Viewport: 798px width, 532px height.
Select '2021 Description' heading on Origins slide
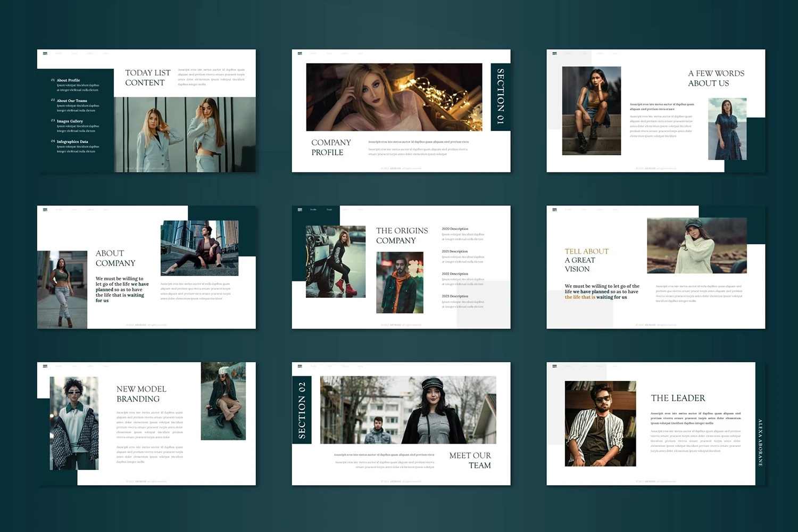[454, 252]
